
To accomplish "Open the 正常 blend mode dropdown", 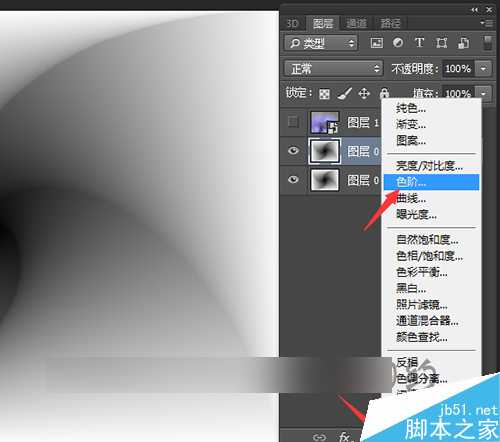I will point(333,69).
